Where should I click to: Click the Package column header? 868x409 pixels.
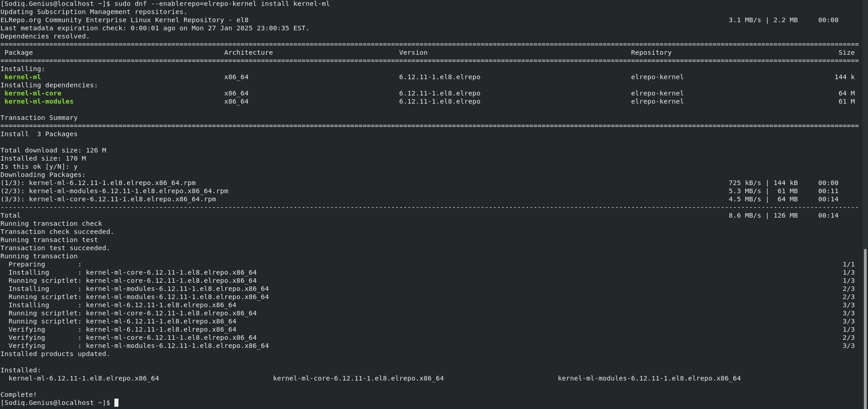(19, 52)
